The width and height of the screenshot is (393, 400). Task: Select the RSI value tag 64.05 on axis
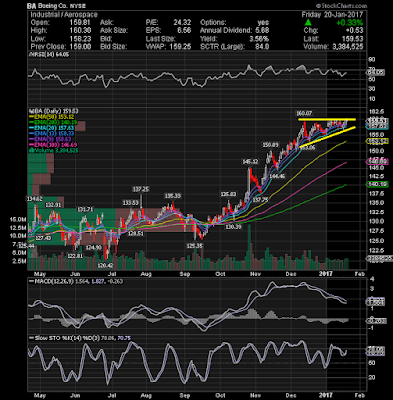(x=376, y=72)
